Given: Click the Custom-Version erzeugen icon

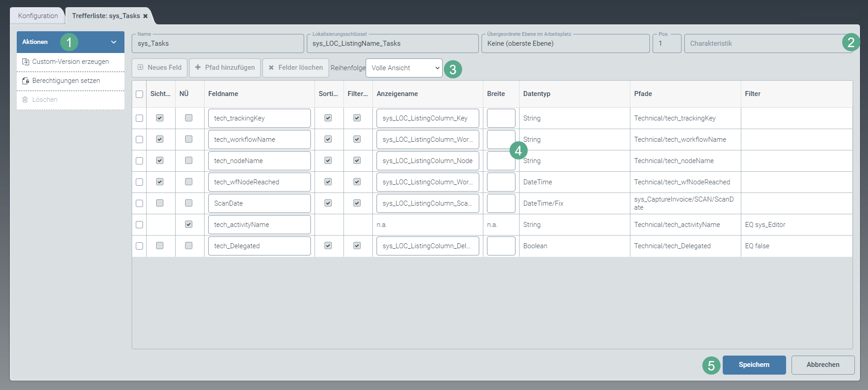Looking at the screenshot, I should (x=26, y=62).
